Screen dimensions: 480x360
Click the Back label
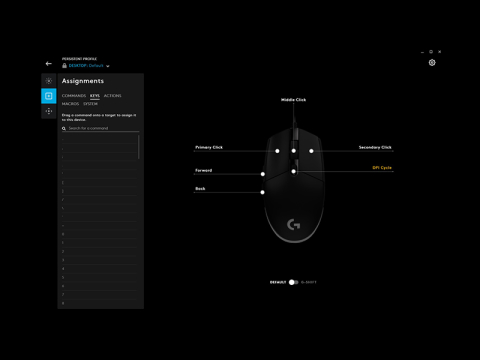[200, 189]
